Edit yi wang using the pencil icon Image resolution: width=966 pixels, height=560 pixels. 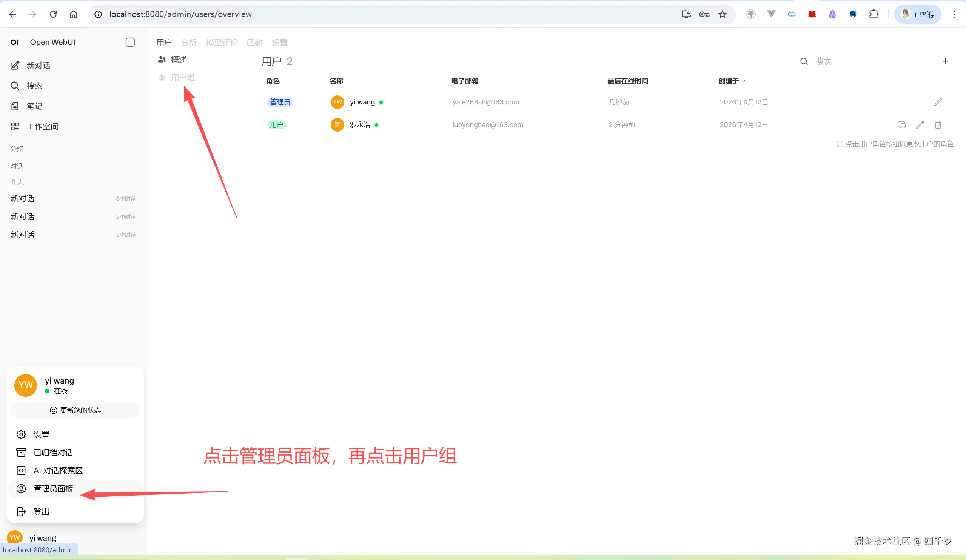(x=938, y=102)
